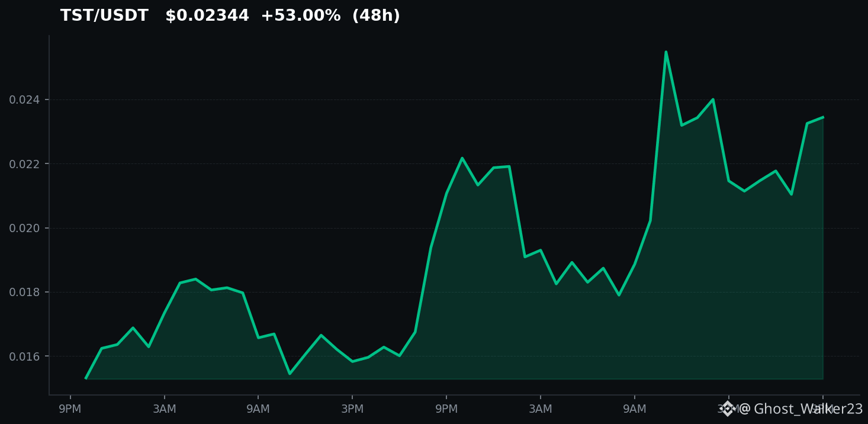This screenshot has width=868, height=424.
Task: Open the (48h) timeframe selector
Action: click(376, 16)
